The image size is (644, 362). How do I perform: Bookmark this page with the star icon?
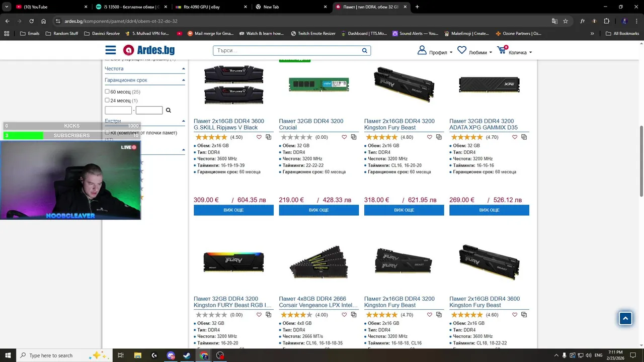566,21
